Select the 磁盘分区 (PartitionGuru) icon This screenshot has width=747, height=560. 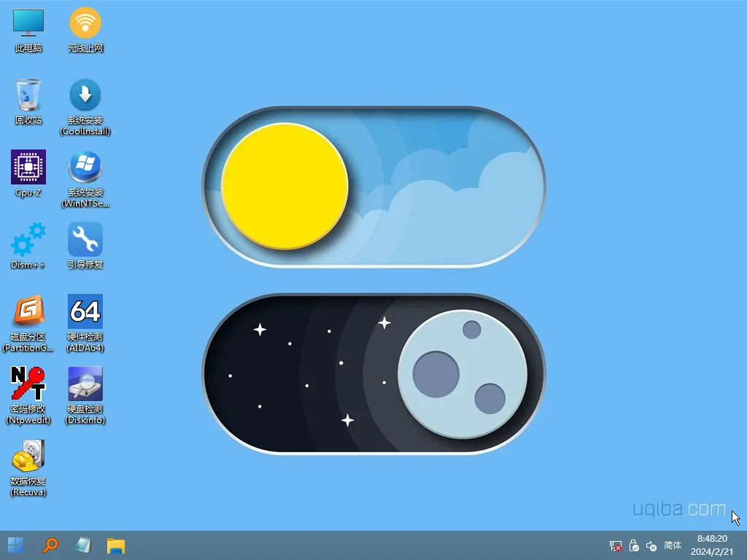pos(28,324)
